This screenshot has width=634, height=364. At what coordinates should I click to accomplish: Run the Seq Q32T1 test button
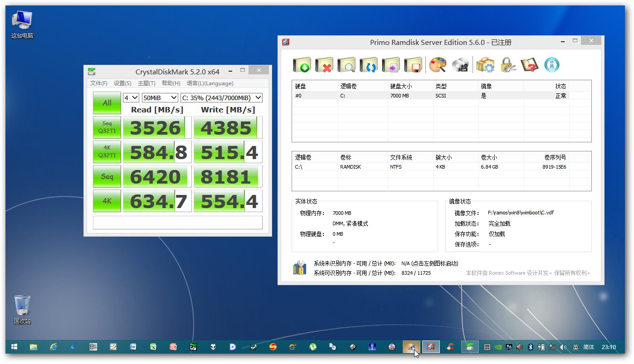tap(107, 127)
